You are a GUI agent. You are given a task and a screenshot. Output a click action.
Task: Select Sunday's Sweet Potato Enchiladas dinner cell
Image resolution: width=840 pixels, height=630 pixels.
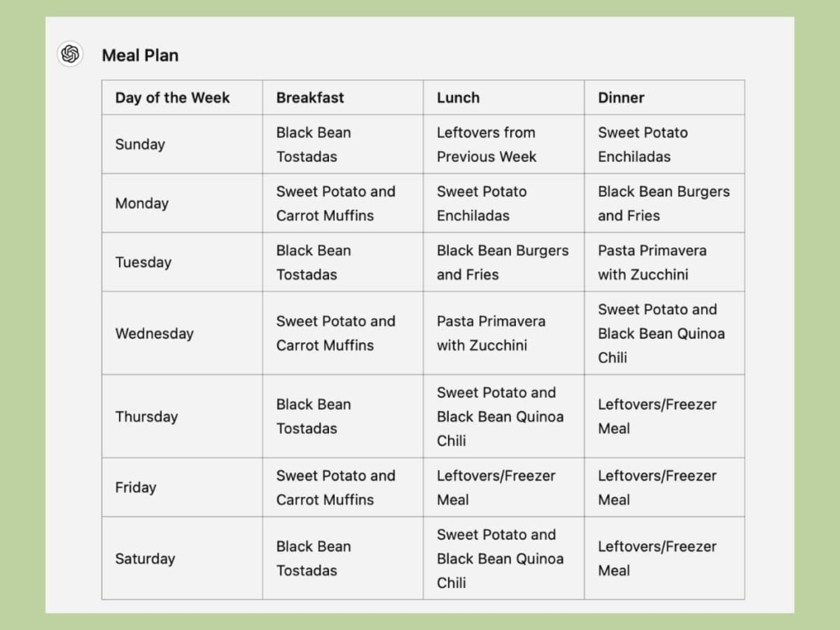tap(643, 144)
